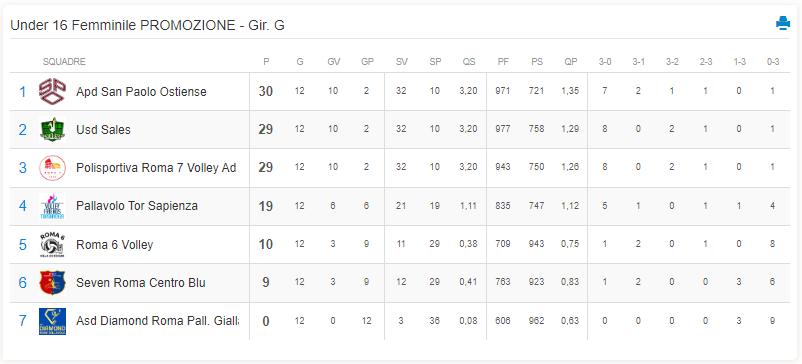The image size is (802, 364).
Task: Select the Usd Sales team logo
Action: tap(52, 129)
